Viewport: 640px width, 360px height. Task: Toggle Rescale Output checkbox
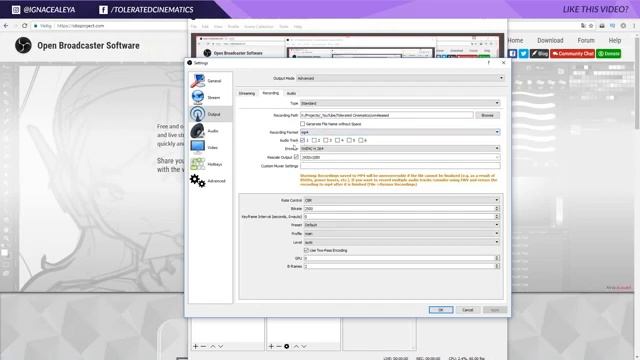pyautogui.click(x=296, y=157)
